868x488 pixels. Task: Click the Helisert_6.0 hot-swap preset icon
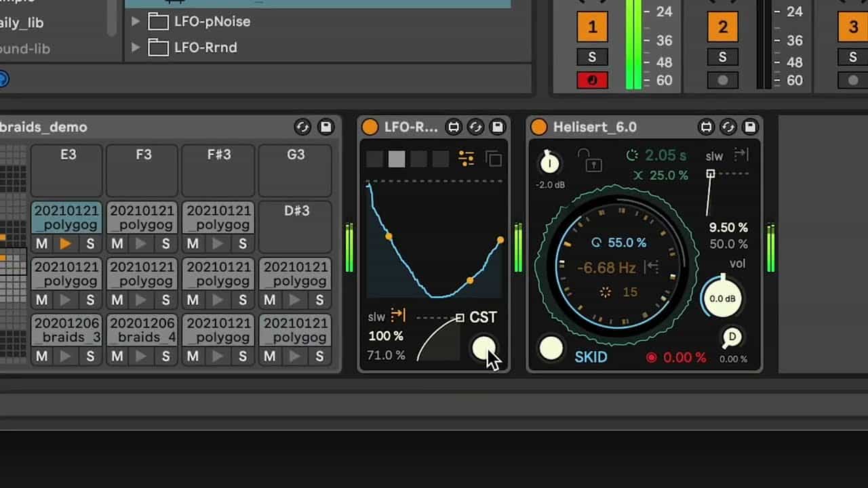click(728, 127)
